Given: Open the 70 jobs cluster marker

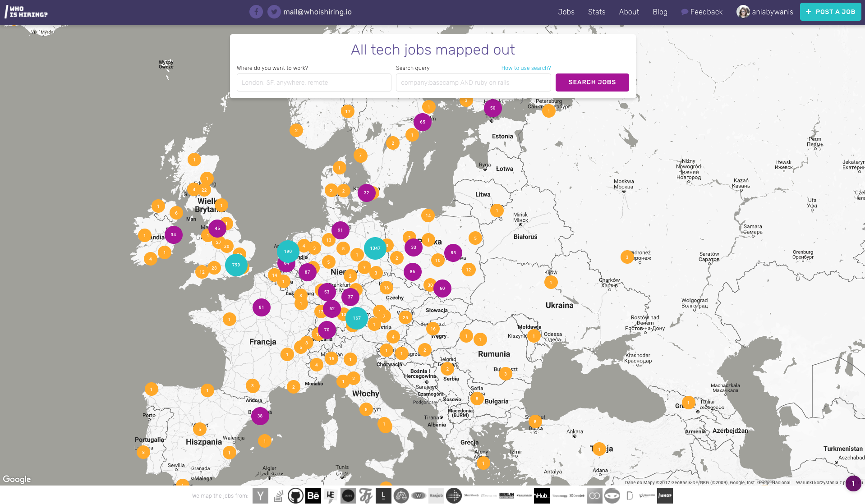Looking at the screenshot, I should tap(327, 330).
